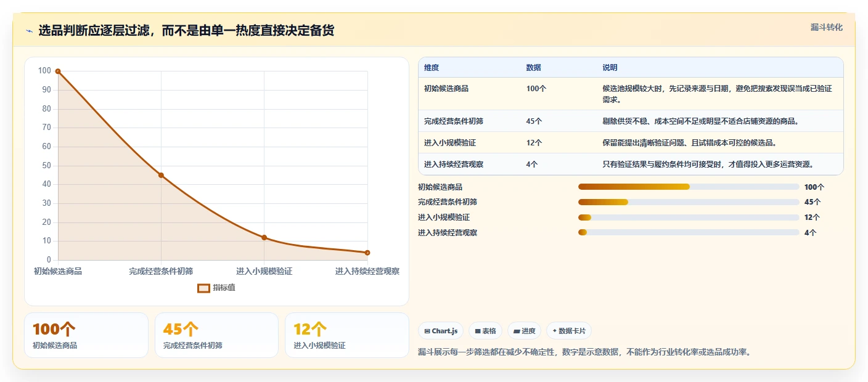Click the progress row label 进入小规模验证
This screenshot has width=868, height=382.
[x=444, y=217]
